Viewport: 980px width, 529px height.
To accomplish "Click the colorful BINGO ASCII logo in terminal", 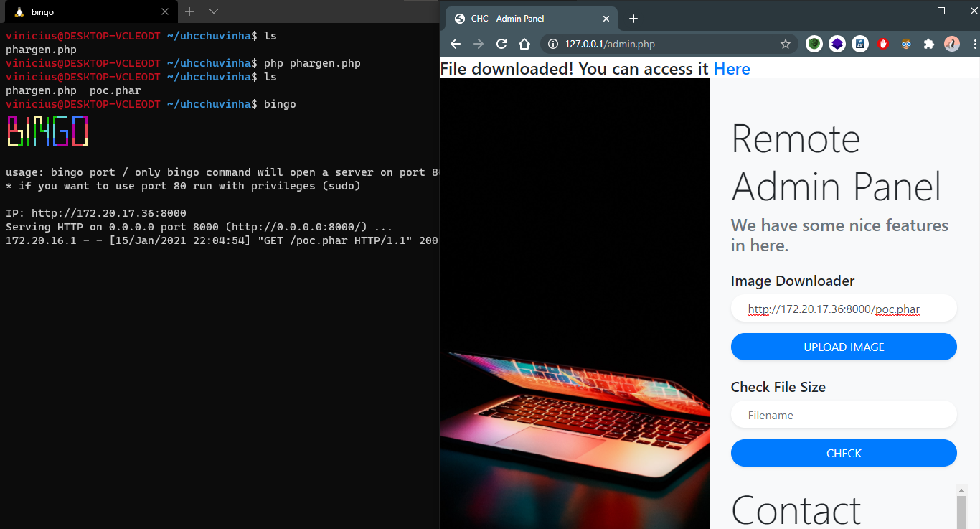I will [x=47, y=131].
